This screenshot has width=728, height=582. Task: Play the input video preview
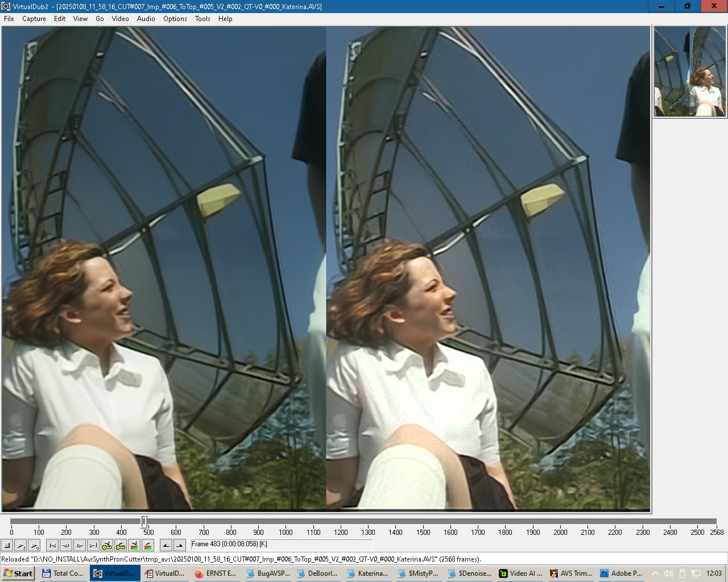point(21,546)
